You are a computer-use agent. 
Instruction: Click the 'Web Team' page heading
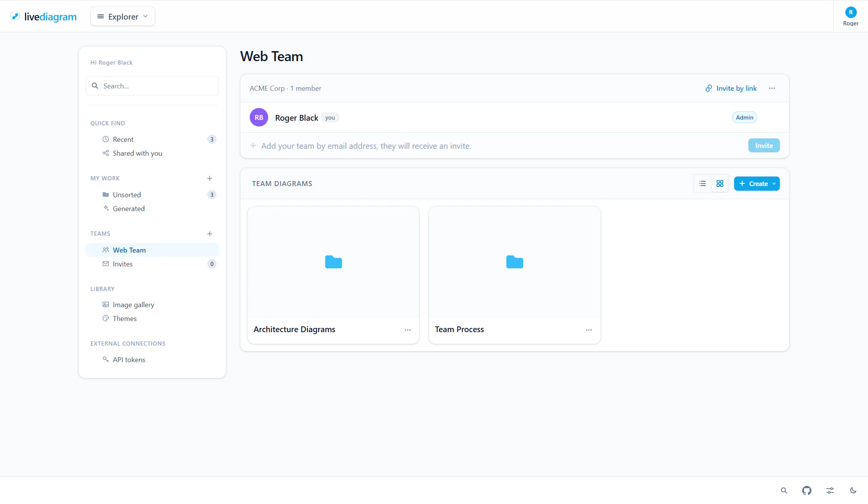pyautogui.click(x=272, y=57)
